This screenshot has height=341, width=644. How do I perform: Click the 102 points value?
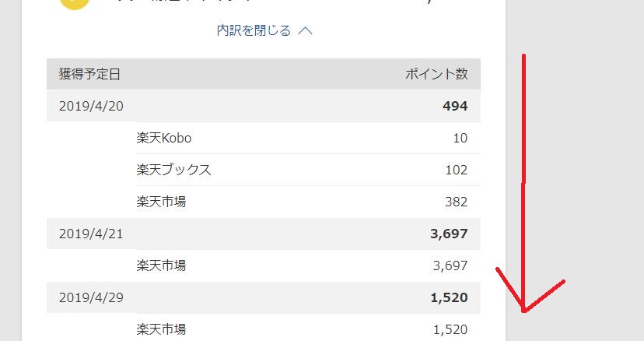click(457, 170)
